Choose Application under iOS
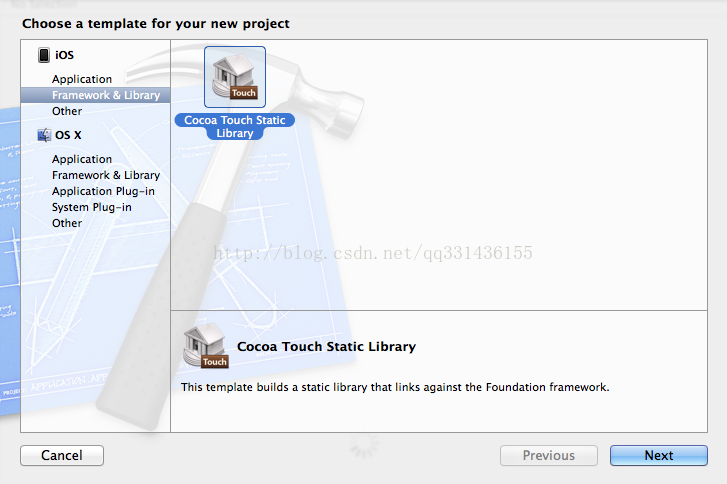The height and width of the screenshot is (484, 727). click(82, 79)
